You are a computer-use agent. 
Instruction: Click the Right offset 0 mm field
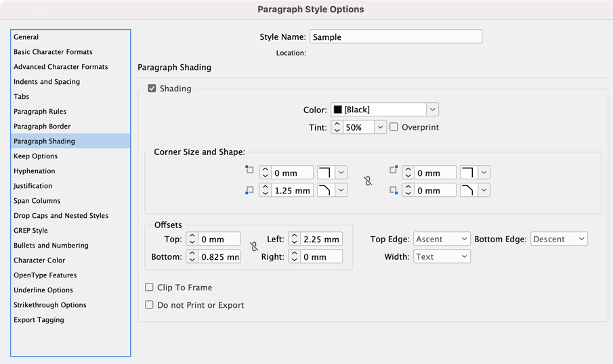tap(321, 256)
